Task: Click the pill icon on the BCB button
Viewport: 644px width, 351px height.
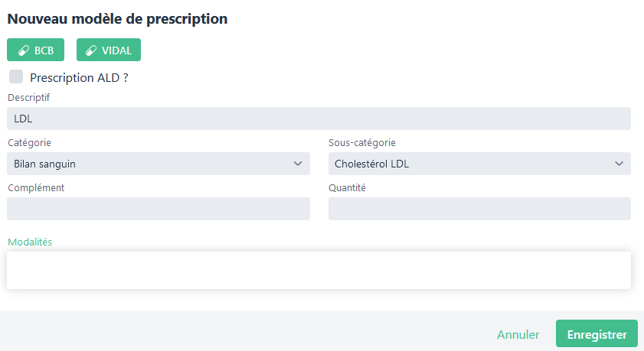Action: [x=22, y=50]
